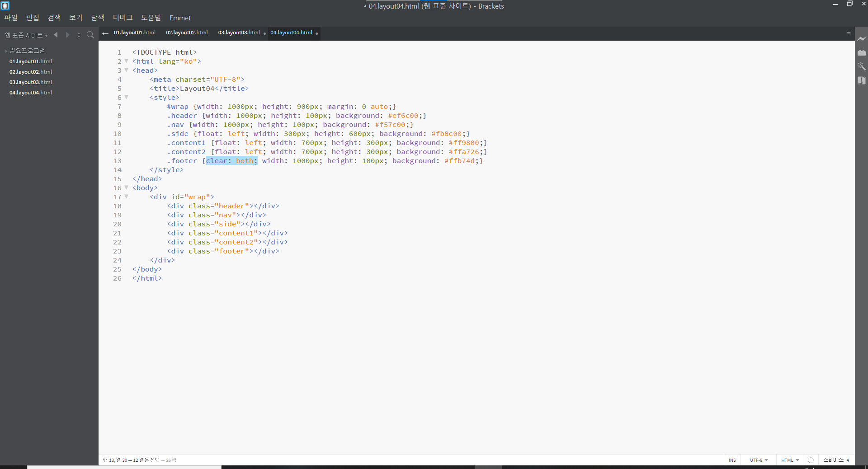The height and width of the screenshot is (469, 868).
Task: Minimize the Brackets window
Action: (835, 4)
